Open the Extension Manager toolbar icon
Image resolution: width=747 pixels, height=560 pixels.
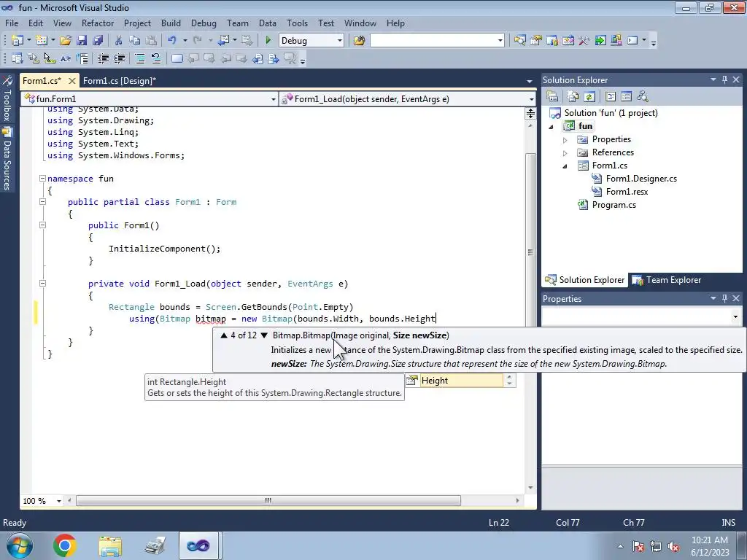pyautogui.click(x=616, y=41)
